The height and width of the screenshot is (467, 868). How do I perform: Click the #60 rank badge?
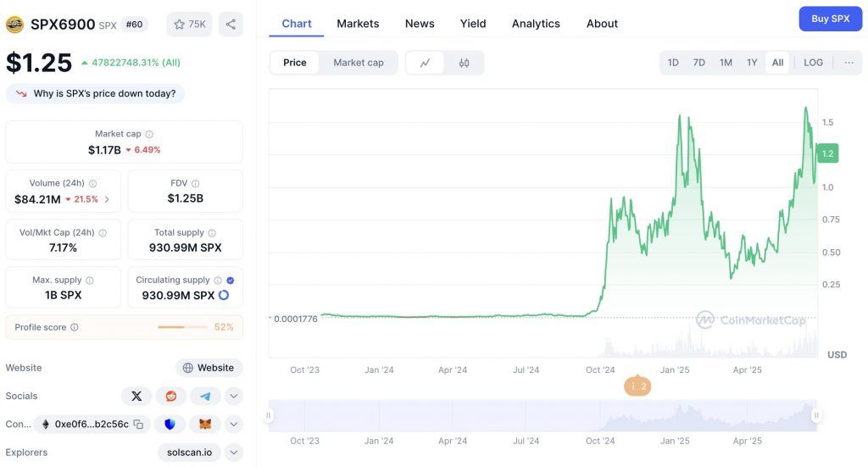[x=134, y=25]
